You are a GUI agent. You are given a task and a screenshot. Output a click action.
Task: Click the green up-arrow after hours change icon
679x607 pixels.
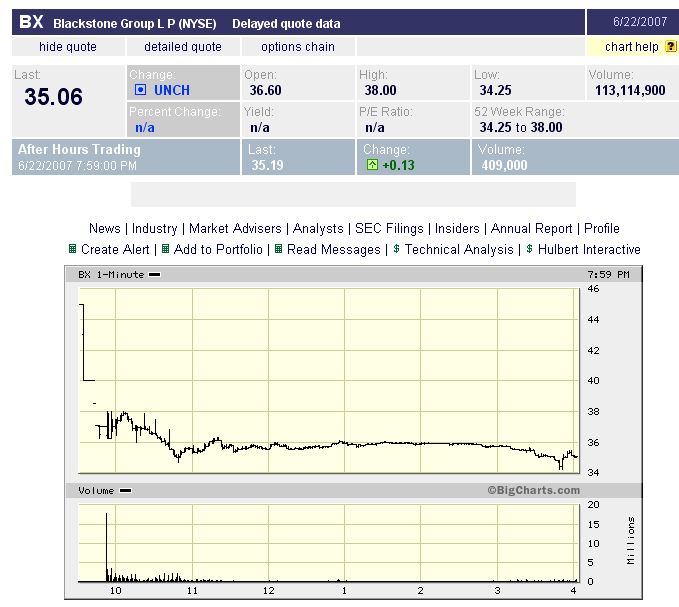[372, 165]
